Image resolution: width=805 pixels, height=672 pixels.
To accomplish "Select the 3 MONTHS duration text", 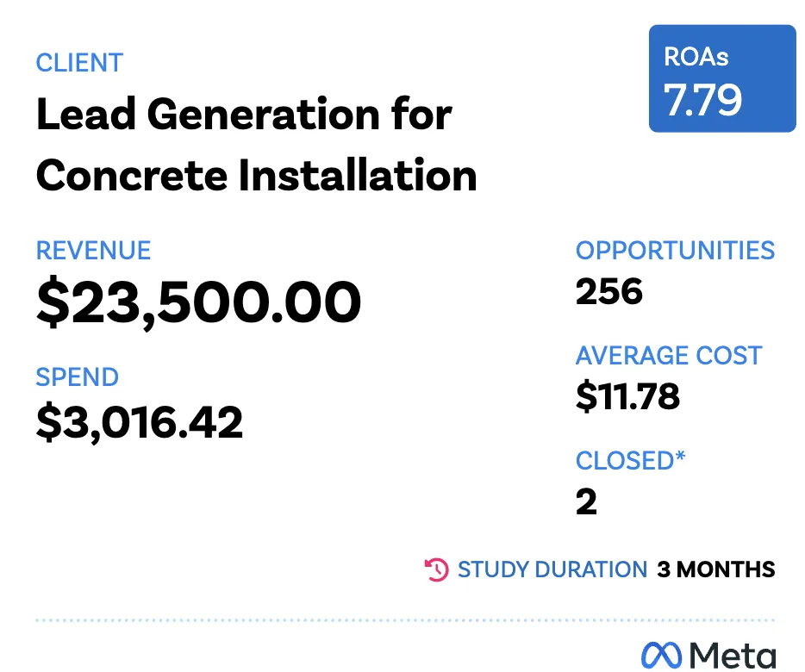I will (716, 569).
